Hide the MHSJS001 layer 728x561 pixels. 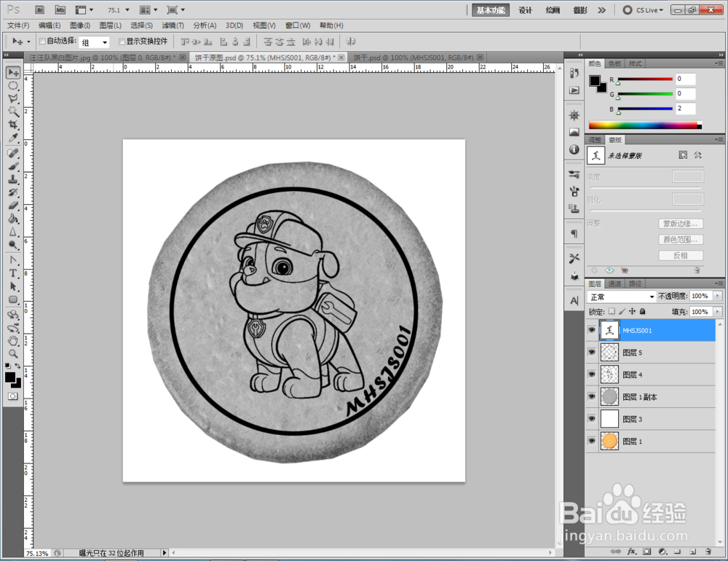coord(591,330)
